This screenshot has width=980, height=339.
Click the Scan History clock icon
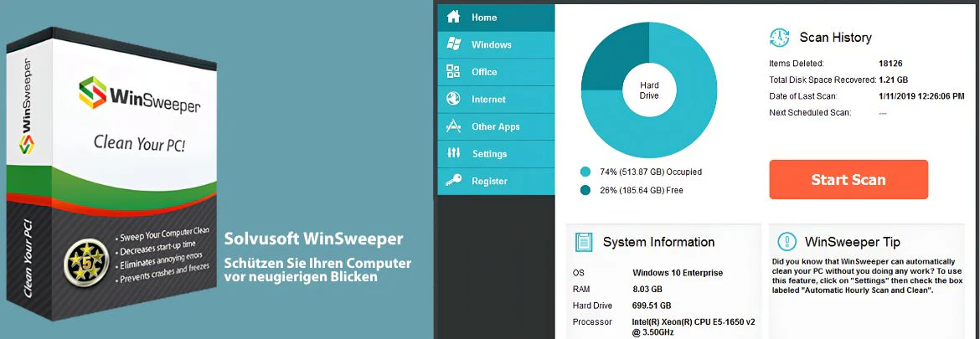779,38
